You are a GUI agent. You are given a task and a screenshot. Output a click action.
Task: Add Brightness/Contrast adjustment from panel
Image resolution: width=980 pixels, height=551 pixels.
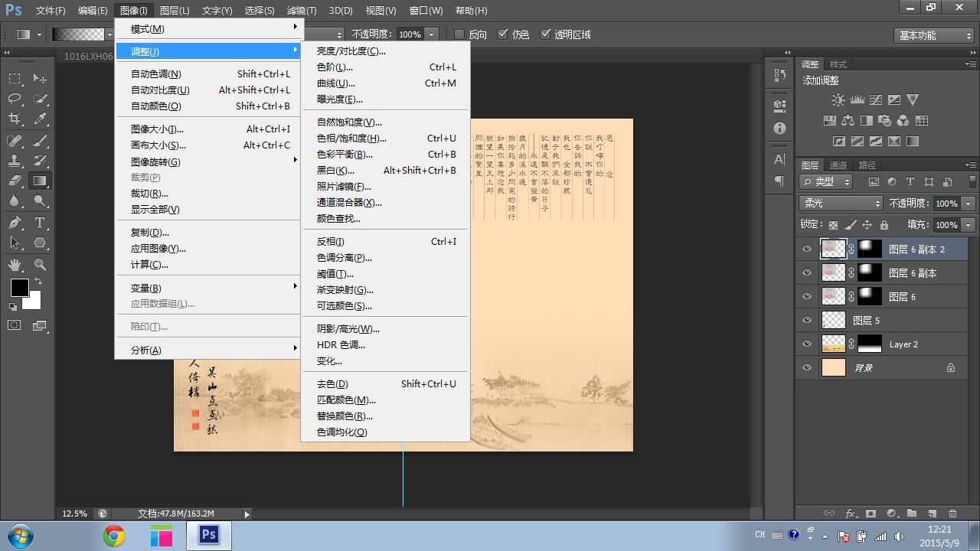click(x=838, y=99)
